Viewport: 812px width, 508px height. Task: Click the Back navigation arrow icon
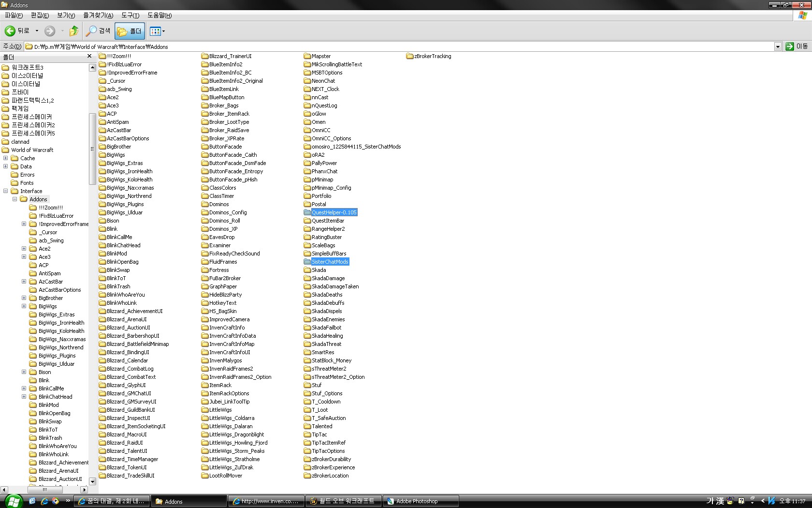click(x=10, y=31)
